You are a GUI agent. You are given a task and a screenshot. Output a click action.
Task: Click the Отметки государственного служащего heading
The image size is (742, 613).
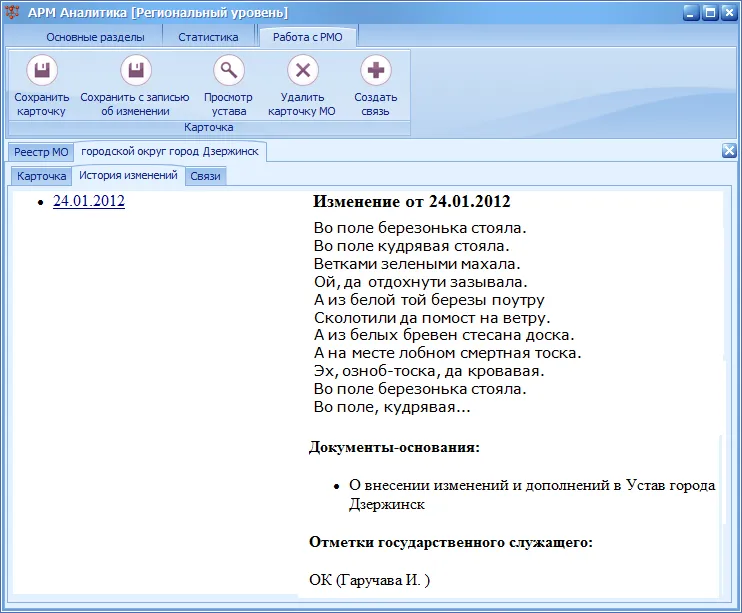point(450,542)
